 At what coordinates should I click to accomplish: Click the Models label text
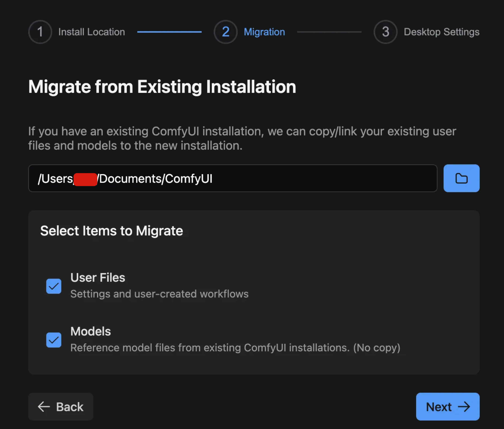click(x=90, y=331)
